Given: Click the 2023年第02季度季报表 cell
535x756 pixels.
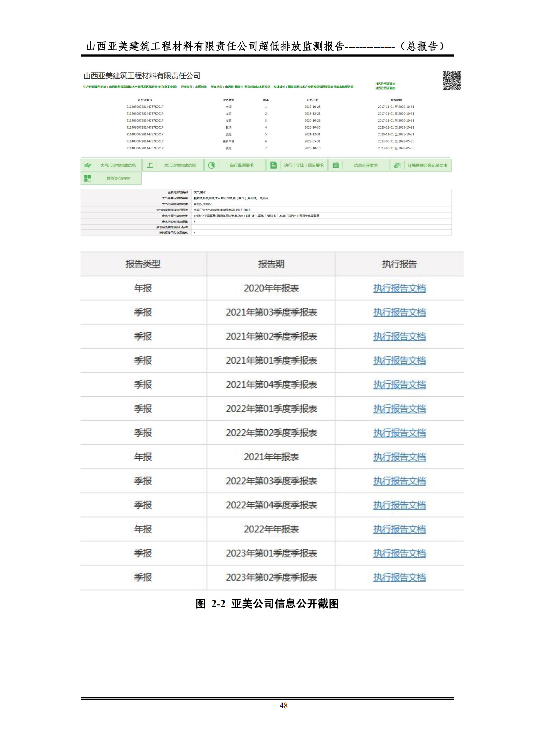Looking at the screenshot, I should pos(271,578).
